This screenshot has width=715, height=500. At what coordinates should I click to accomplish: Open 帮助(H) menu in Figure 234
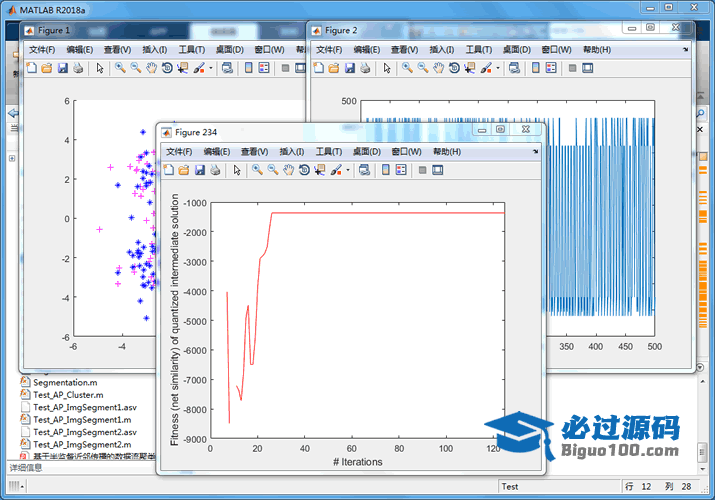[447, 151]
